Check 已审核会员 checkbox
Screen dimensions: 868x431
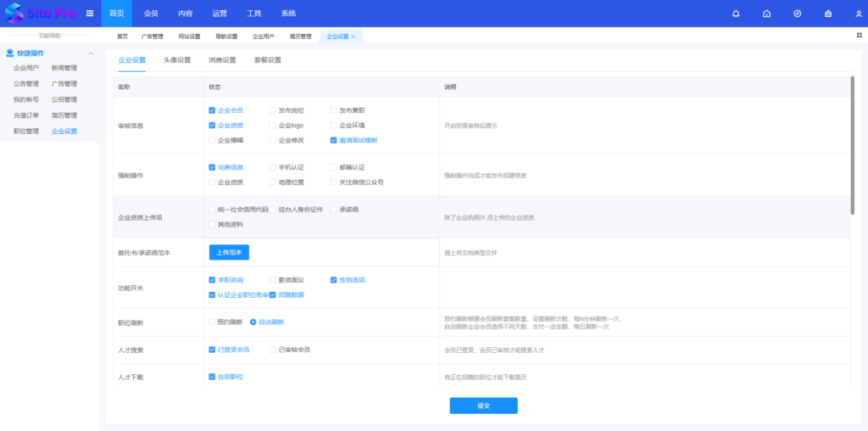click(272, 350)
